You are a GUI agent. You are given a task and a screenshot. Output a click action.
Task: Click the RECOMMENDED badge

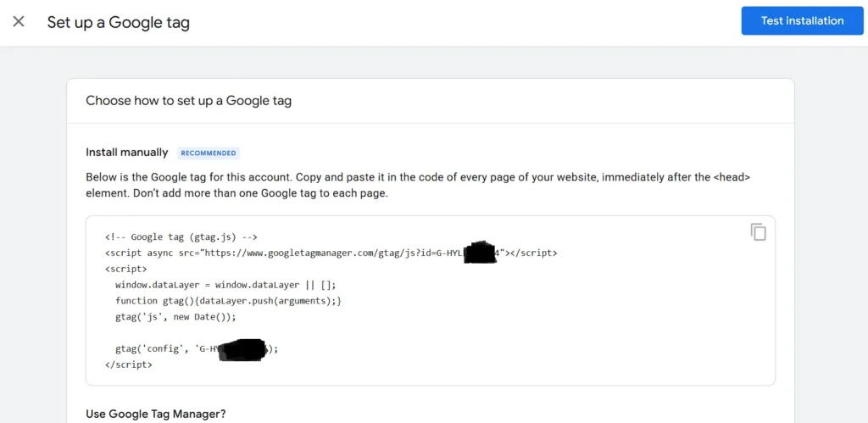coord(209,153)
